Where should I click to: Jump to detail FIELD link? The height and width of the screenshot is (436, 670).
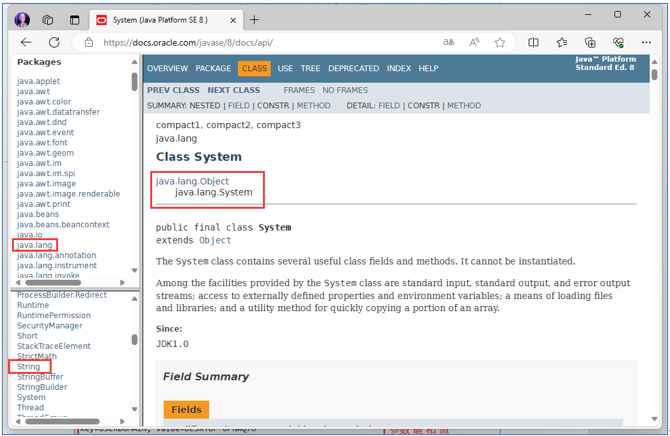tap(389, 106)
